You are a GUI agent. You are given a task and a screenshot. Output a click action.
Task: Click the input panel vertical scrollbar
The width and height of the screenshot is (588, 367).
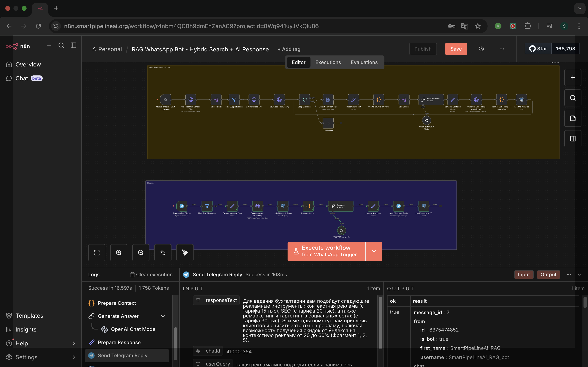pyautogui.click(x=380, y=323)
